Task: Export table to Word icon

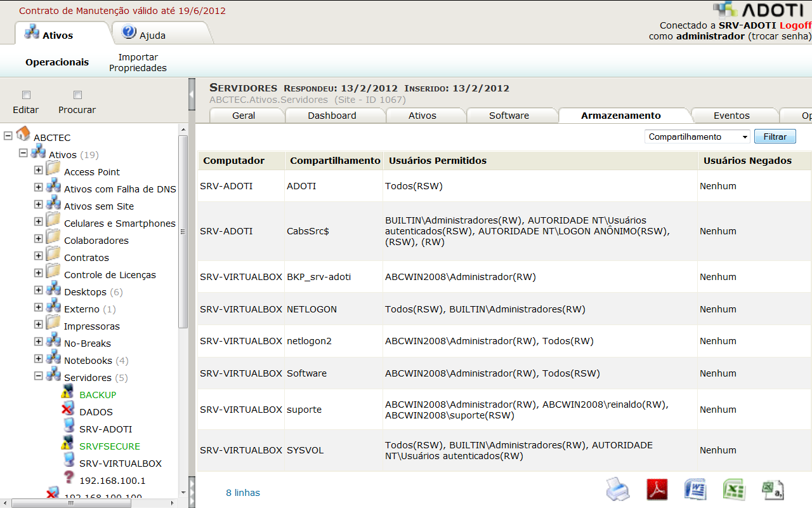Action: pyautogui.click(x=696, y=490)
